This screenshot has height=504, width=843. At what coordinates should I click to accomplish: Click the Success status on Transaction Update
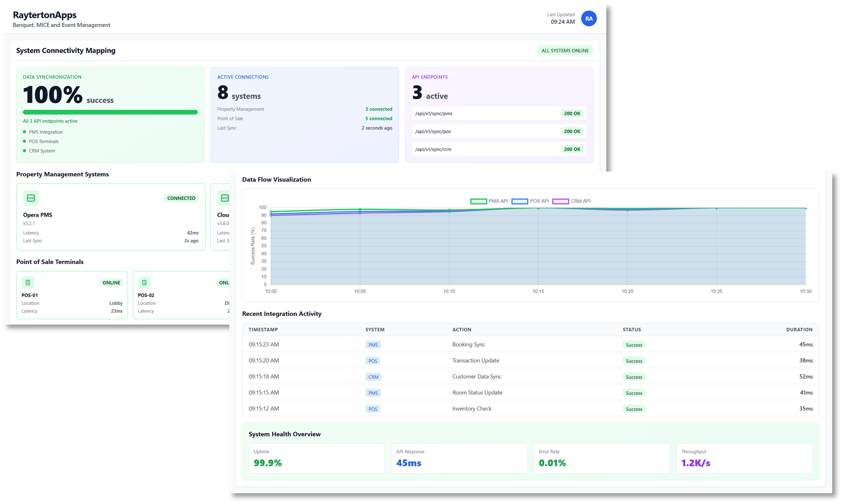633,361
